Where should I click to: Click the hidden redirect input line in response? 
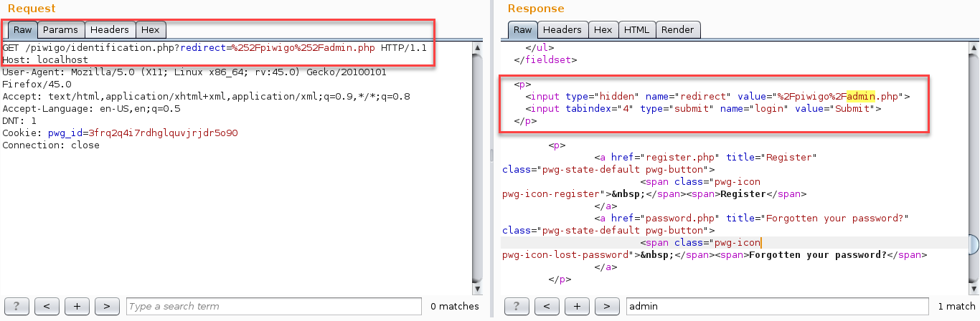tap(717, 96)
